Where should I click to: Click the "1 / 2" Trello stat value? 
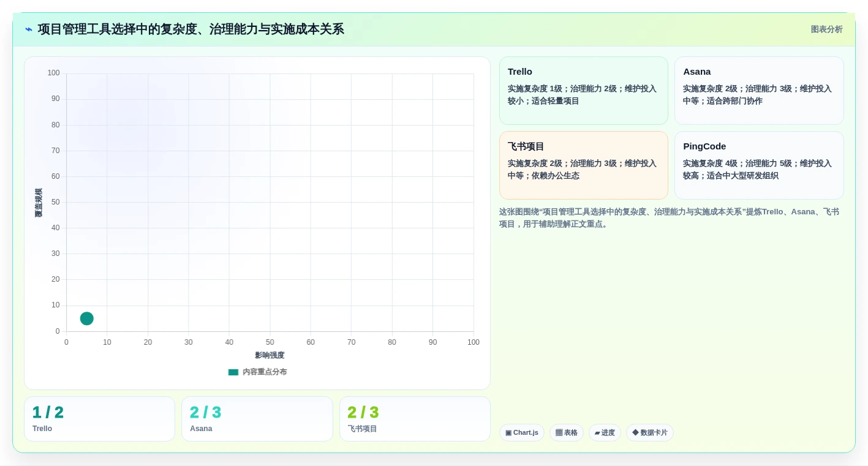click(x=48, y=413)
